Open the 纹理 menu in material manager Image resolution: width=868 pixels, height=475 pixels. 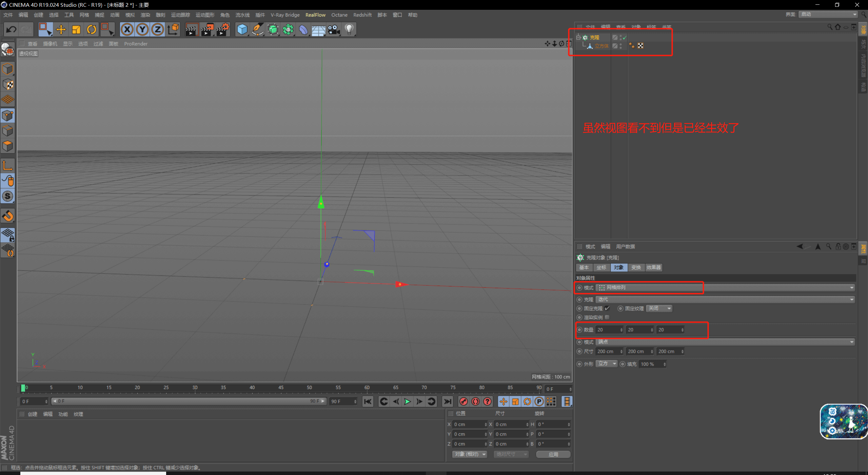(78, 414)
